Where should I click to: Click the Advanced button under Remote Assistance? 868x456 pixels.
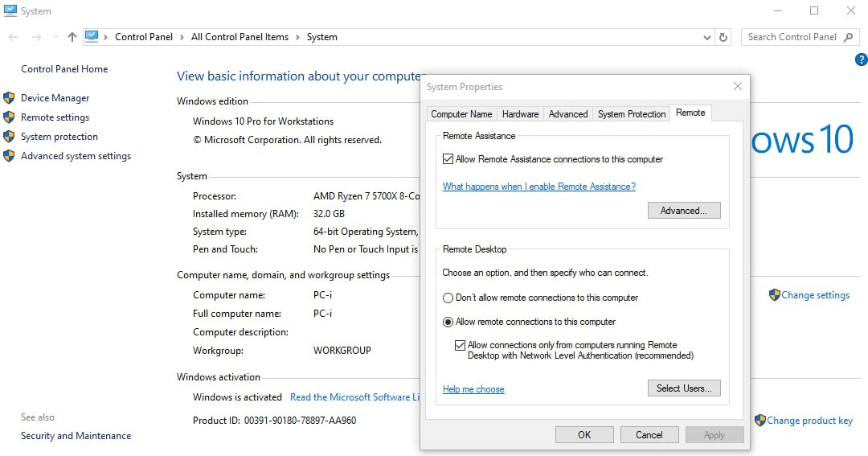pos(683,211)
